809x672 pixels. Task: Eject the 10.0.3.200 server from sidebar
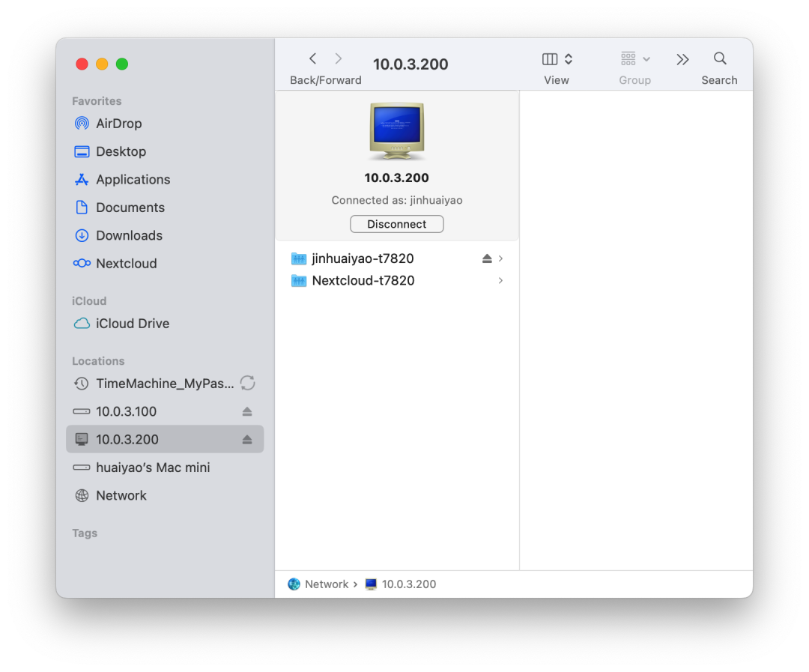(x=247, y=440)
